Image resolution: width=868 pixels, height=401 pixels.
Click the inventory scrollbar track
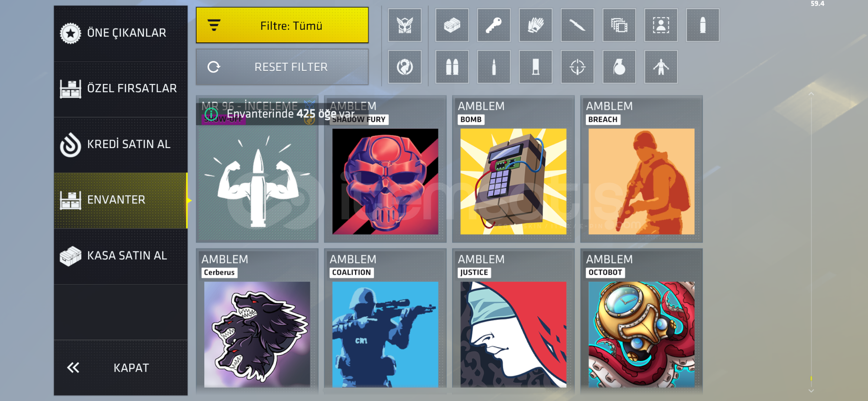[x=811, y=241]
